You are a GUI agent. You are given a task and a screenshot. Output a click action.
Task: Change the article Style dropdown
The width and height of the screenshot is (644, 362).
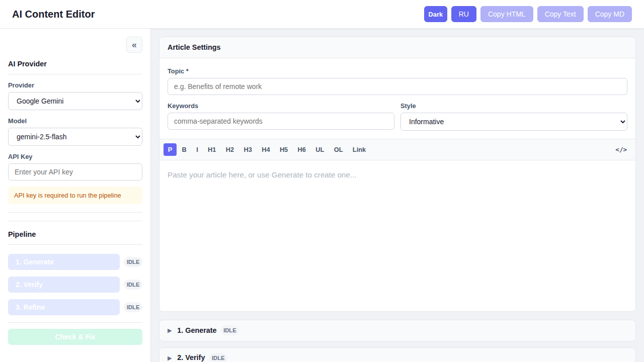pyautogui.click(x=513, y=121)
